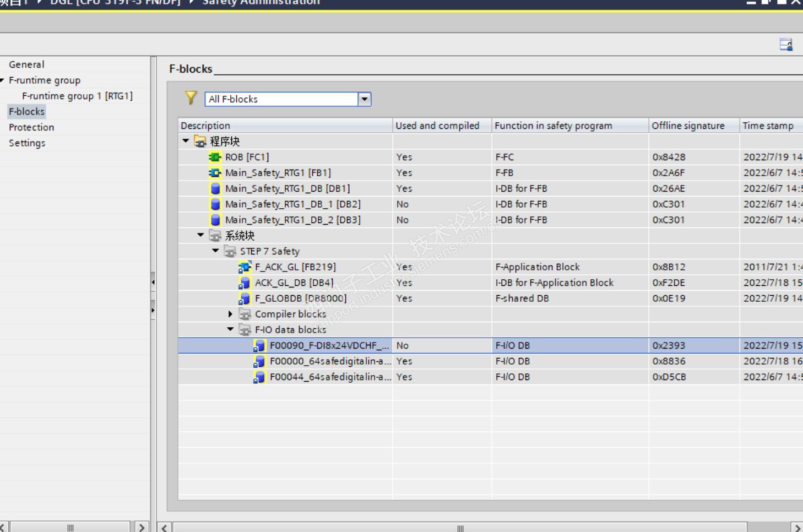The height and width of the screenshot is (532, 803).
Task: Click the F_ACK_GL [FB219] block icon
Action: tap(245, 267)
